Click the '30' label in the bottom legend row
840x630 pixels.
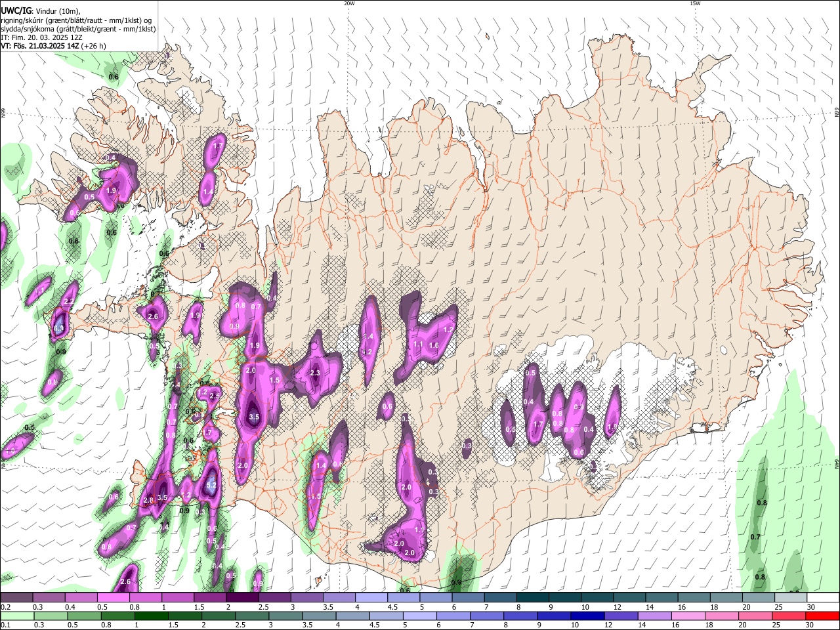809,625
